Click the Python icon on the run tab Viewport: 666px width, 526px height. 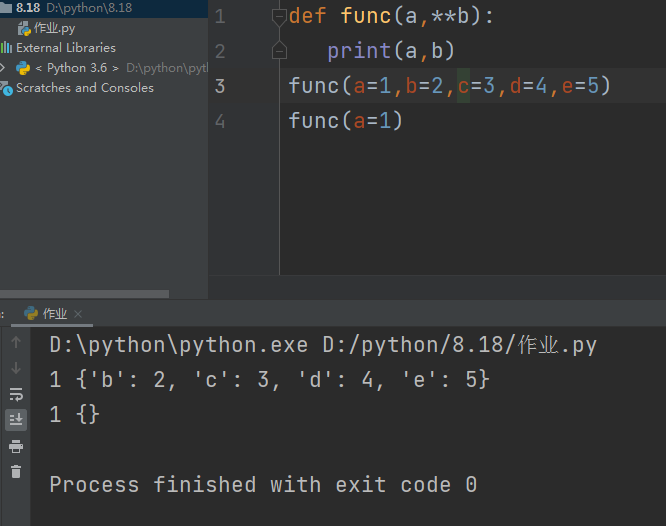[x=31, y=314]
